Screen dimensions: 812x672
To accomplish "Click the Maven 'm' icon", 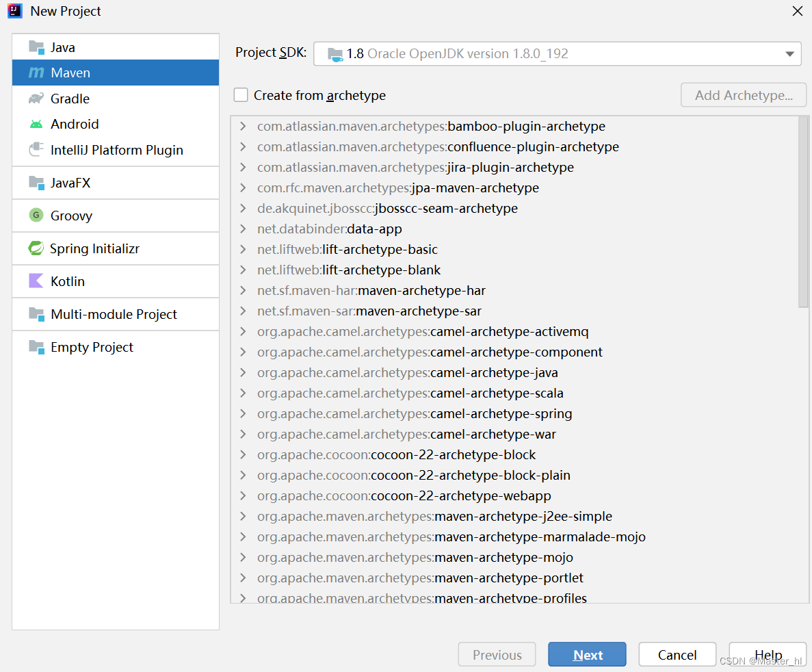I will tap(36, 73).
